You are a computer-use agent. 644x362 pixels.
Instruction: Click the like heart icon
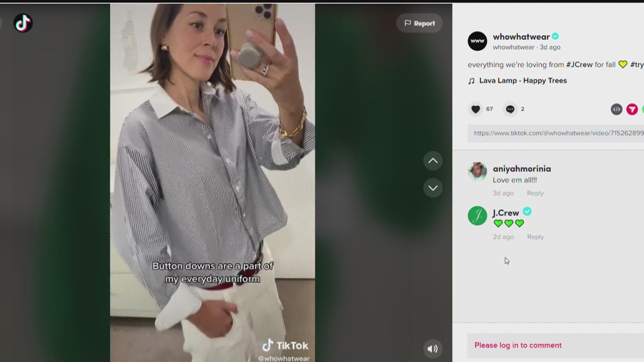click(476, 109)
